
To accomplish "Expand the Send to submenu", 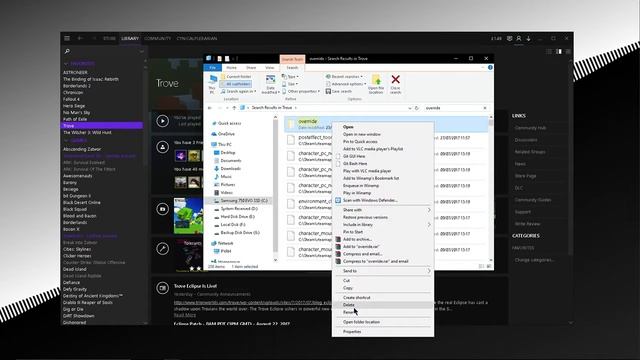I will (383, 271).
